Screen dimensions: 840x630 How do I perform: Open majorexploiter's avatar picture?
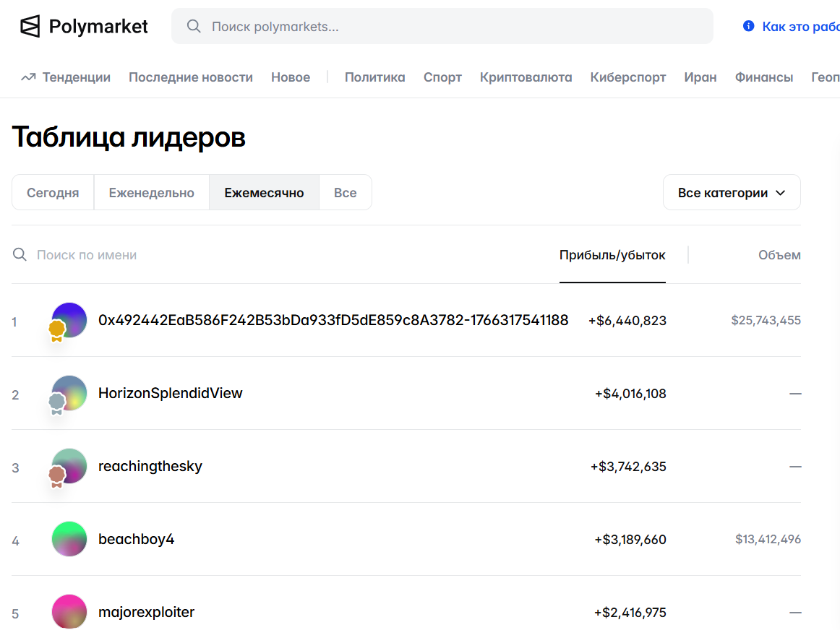(69, 612)
